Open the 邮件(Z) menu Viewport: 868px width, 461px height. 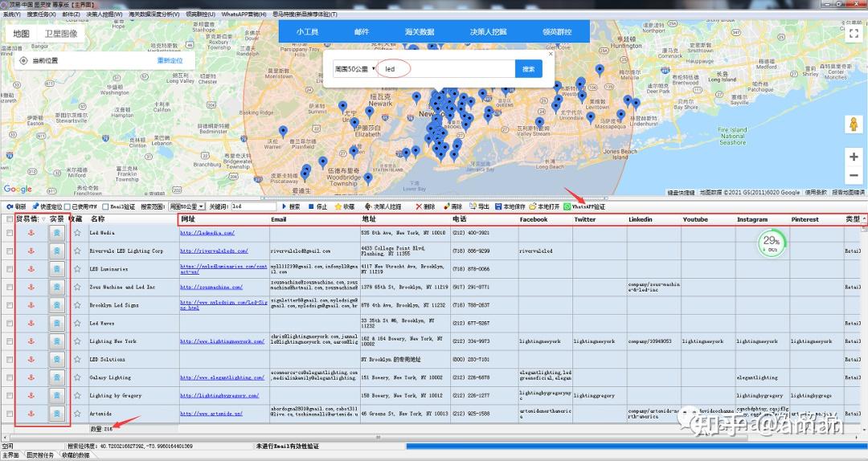click(x=71, y=14)
